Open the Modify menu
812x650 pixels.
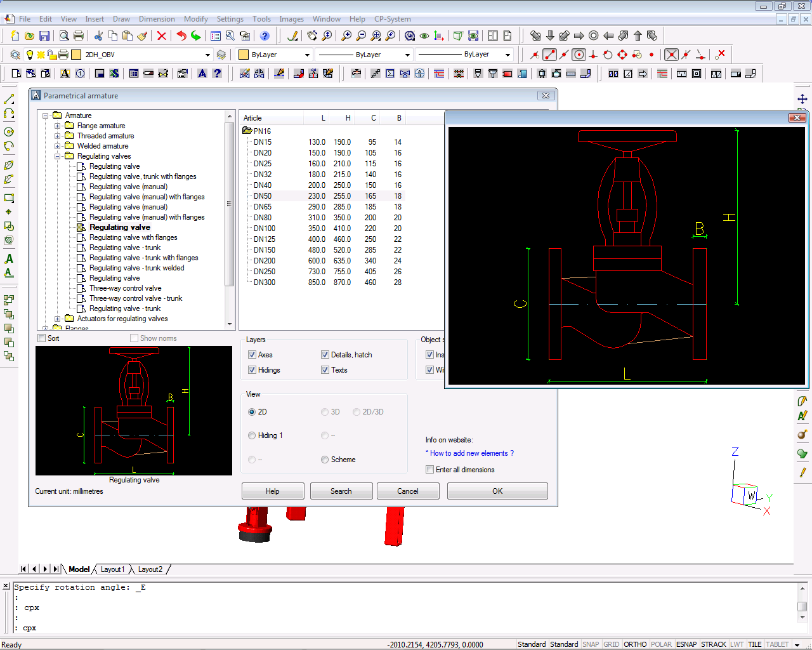point(196,19)
